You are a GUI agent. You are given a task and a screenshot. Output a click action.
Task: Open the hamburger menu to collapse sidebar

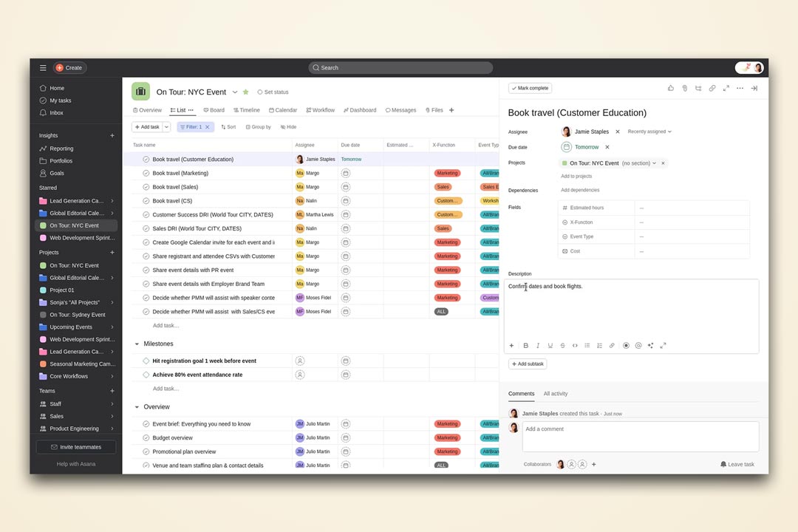(43, 68)
